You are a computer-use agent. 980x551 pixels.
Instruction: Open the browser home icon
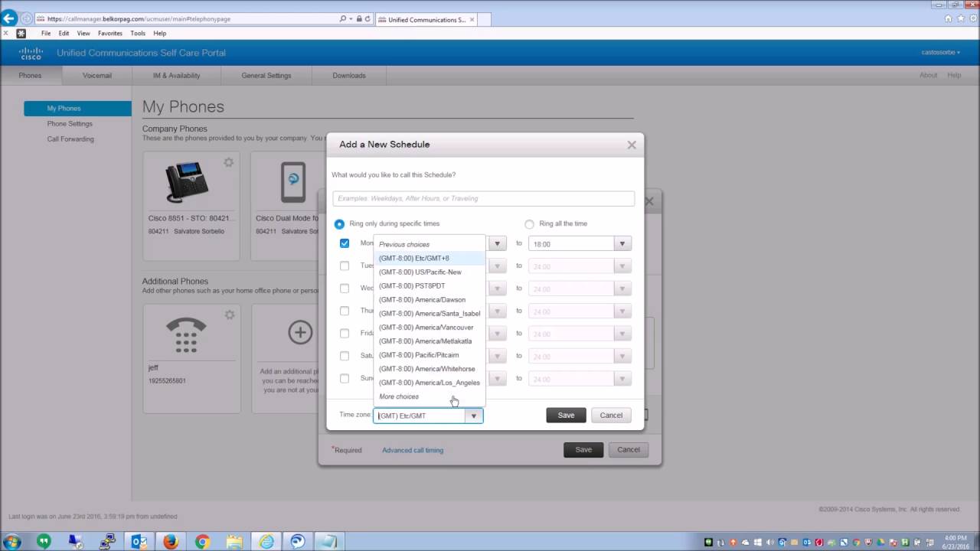click(x=948, y=18)
